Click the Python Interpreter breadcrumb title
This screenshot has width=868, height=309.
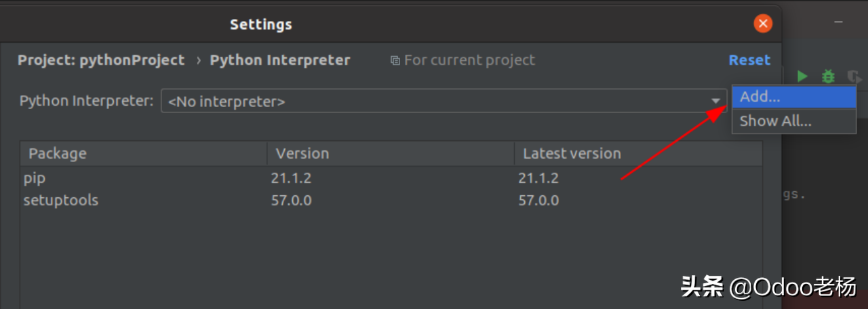click(280, 60)
